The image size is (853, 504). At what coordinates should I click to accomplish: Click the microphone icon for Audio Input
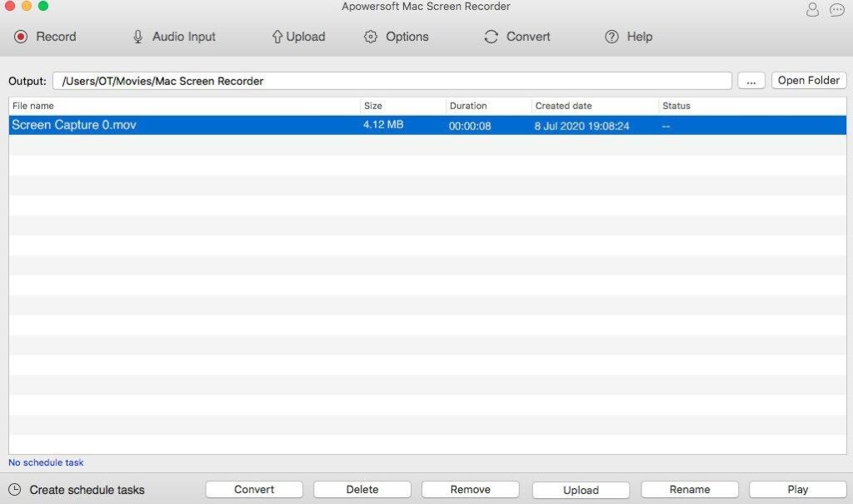click(138, 37)
